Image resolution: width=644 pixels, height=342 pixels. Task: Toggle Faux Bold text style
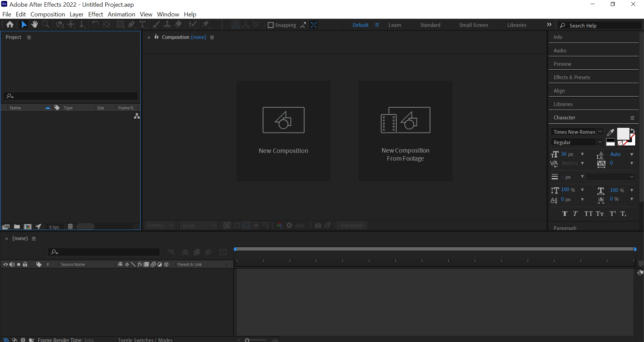565,214
